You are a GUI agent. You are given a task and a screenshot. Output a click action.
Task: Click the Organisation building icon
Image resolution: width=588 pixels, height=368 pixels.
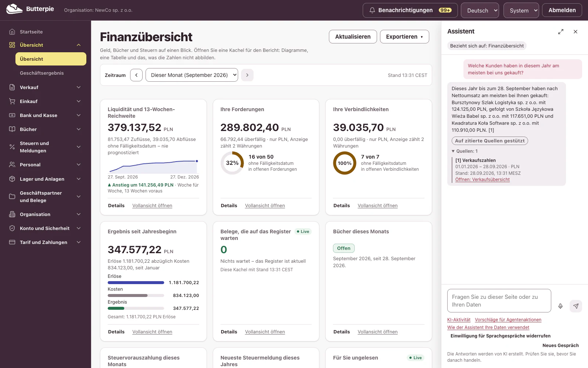[12, 214]
